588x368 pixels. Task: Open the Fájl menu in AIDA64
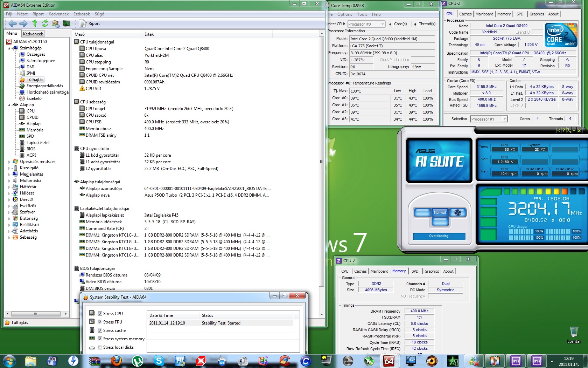click(9, 14)
